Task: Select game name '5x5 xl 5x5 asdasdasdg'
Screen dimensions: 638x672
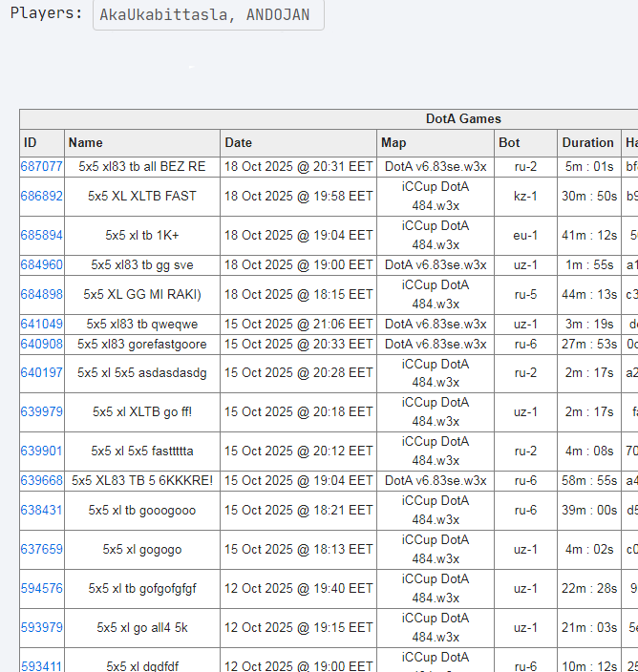Action: pos(142,373)
